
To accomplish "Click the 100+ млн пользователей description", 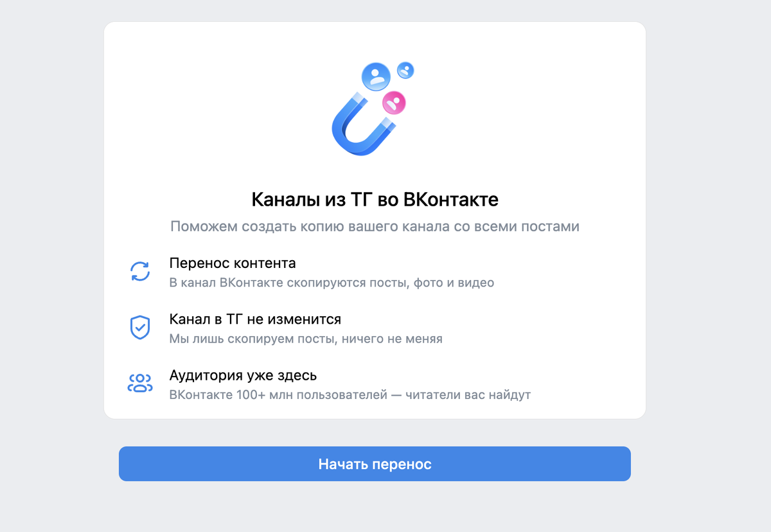I will (350, 395).
